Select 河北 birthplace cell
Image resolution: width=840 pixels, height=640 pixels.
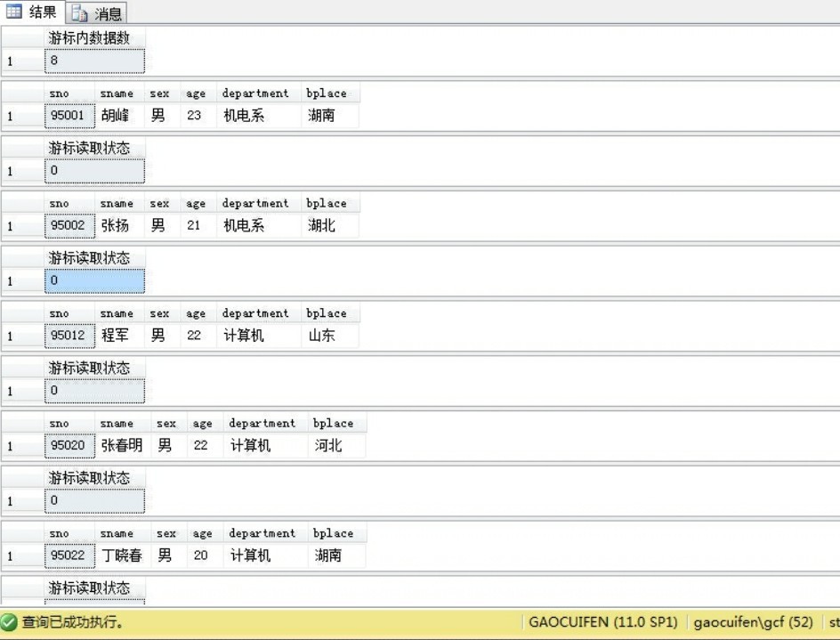337,445
